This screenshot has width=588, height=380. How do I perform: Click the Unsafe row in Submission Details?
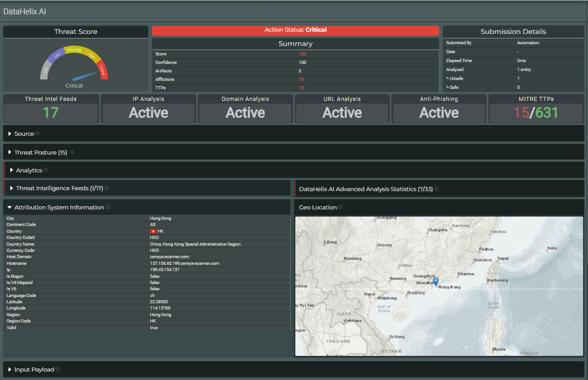point(513,78)
